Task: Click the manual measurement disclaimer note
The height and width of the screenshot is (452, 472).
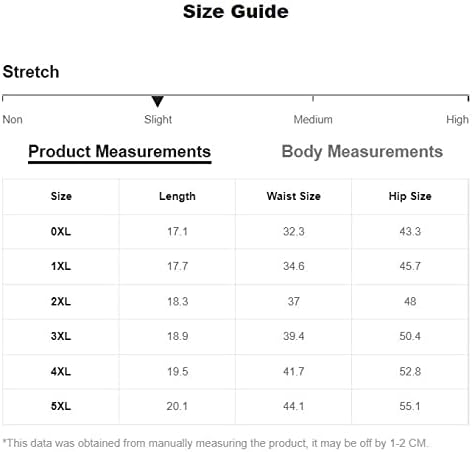Action: [215, 443]
